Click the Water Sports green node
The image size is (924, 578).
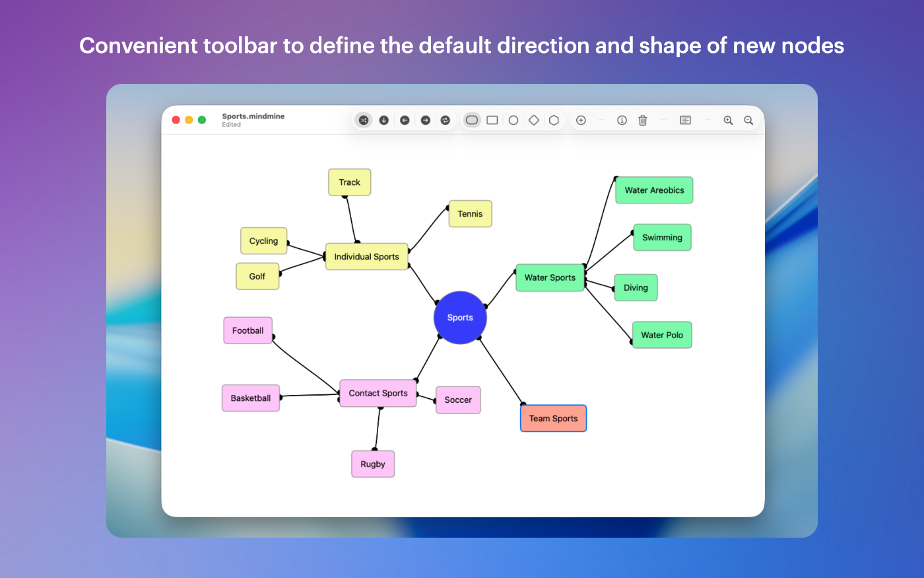(550, 277)
